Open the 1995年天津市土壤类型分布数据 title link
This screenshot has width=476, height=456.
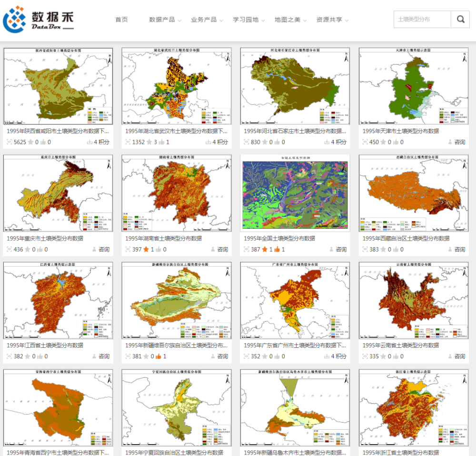[x=401, y=131]
